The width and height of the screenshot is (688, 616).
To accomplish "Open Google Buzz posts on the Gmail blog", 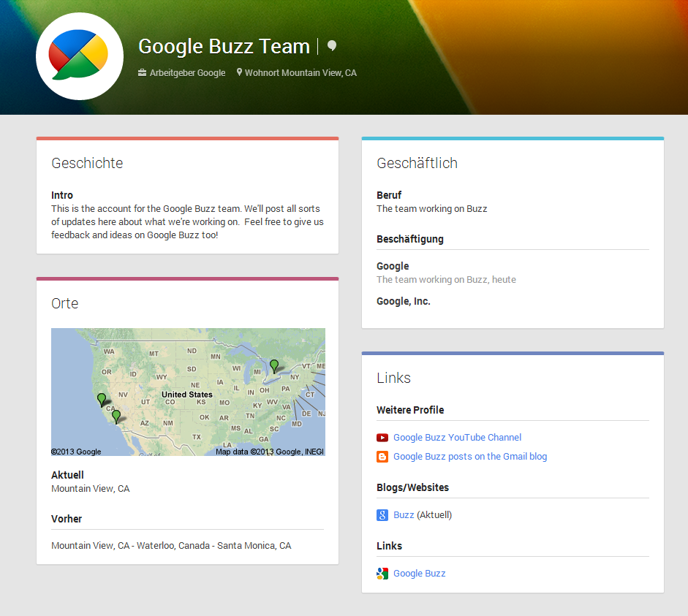I will (470, 457).
